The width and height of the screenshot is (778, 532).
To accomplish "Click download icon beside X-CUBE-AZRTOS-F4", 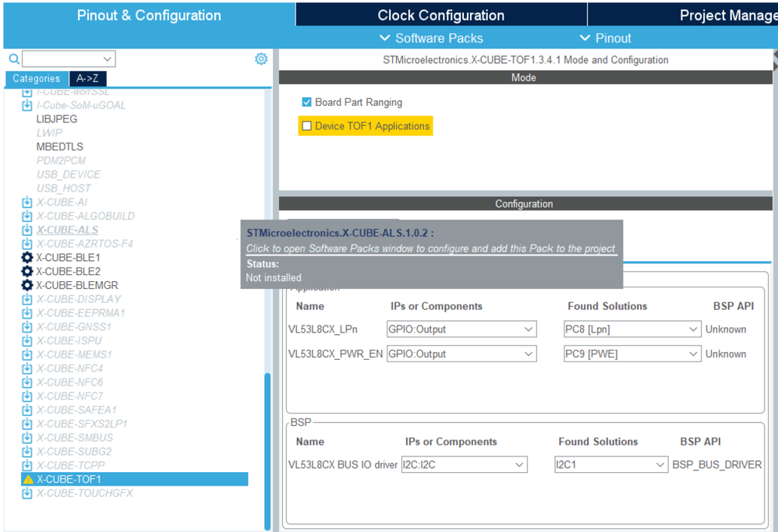I will (x=27, y=244).
